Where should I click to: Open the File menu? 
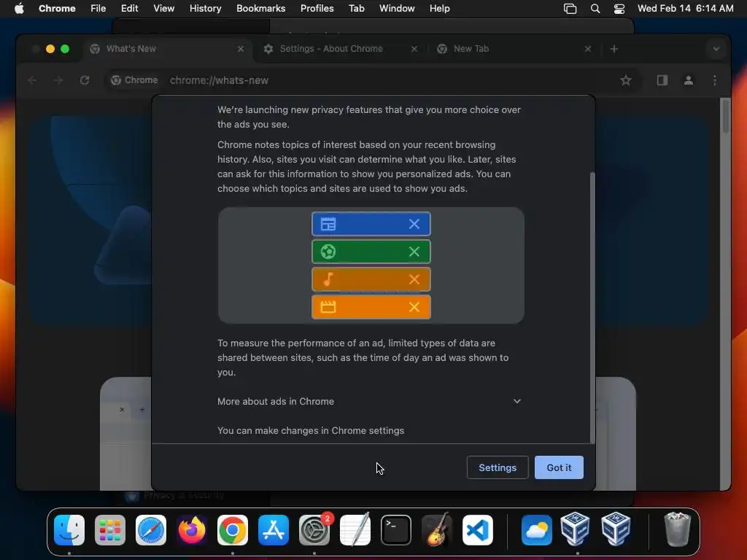click(98, 9)
